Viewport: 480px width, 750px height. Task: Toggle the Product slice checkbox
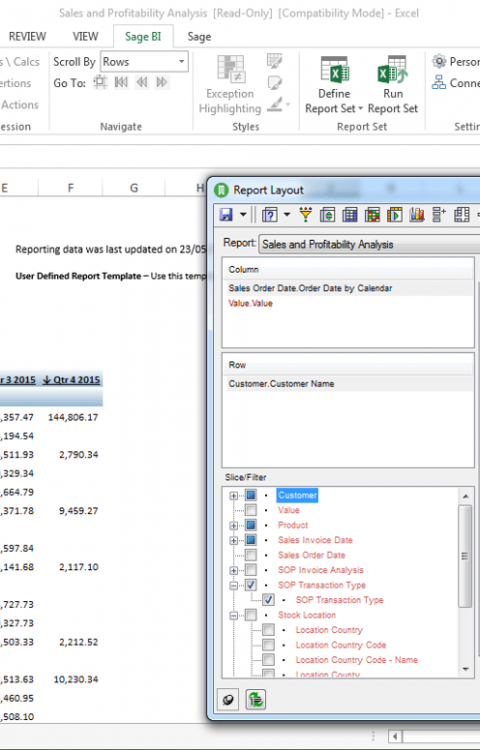(251, 525)
